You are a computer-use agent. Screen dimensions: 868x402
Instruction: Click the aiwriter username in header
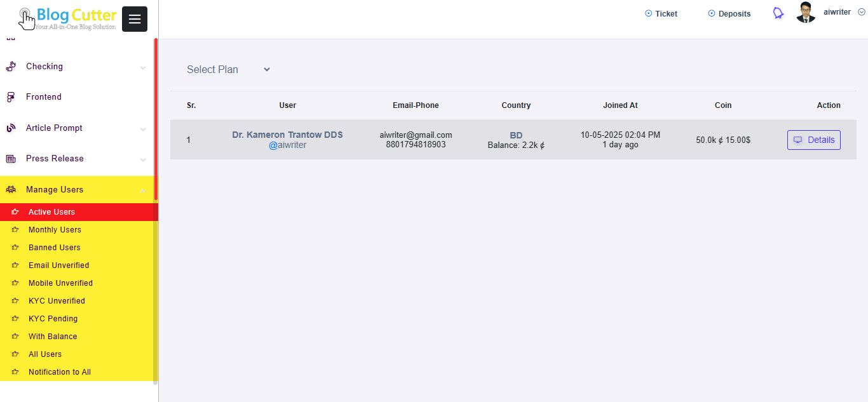tap(837, 12)
